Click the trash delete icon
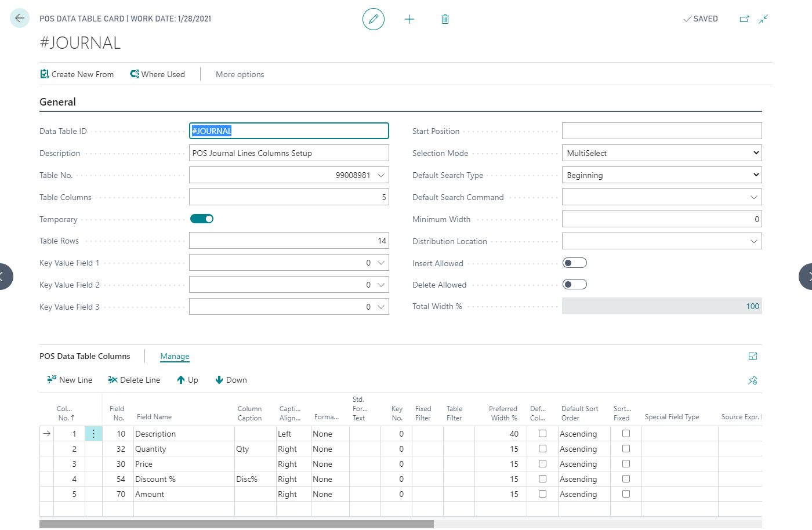 445,19
